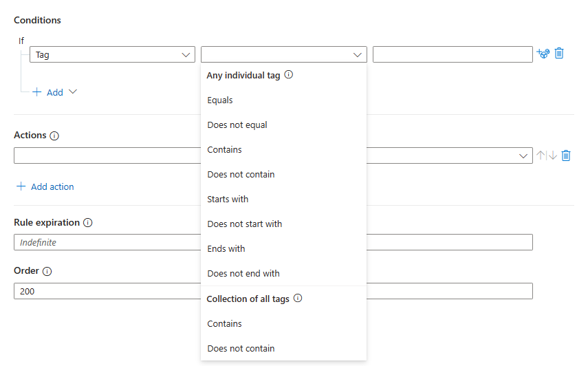Click the condition value text field
The image size is (588, 366).
453,55
